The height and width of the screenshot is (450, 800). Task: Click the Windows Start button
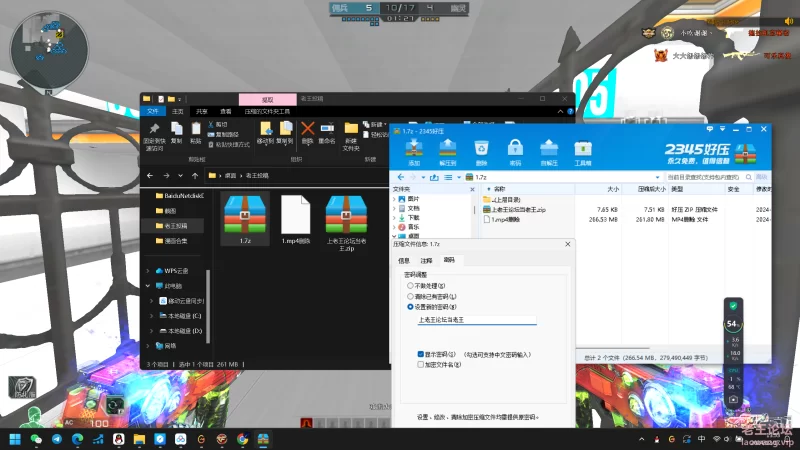tap(15, 439)
